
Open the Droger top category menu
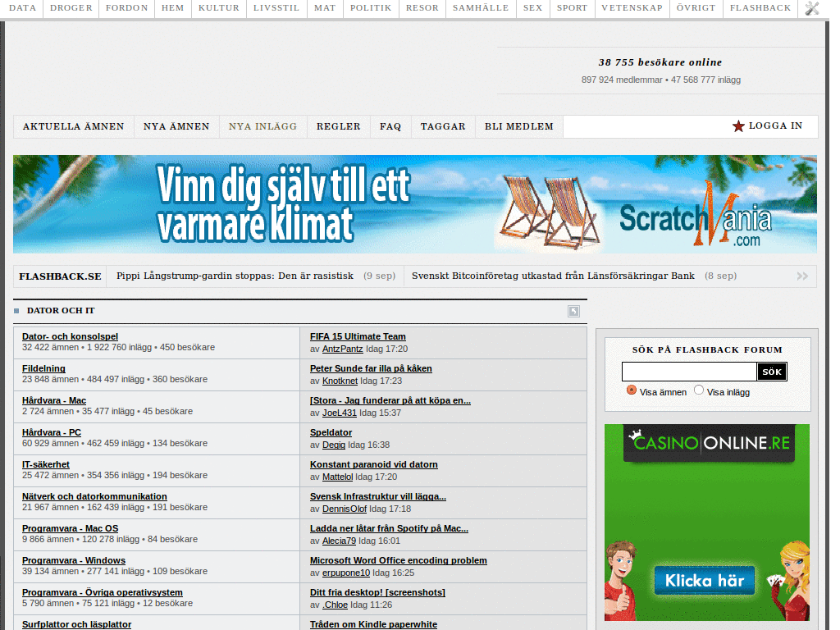[x=71, y=8]
